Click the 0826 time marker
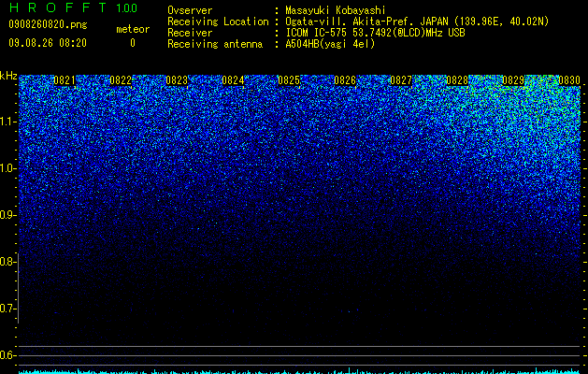The image size is (588, 374). click(345, 80)
